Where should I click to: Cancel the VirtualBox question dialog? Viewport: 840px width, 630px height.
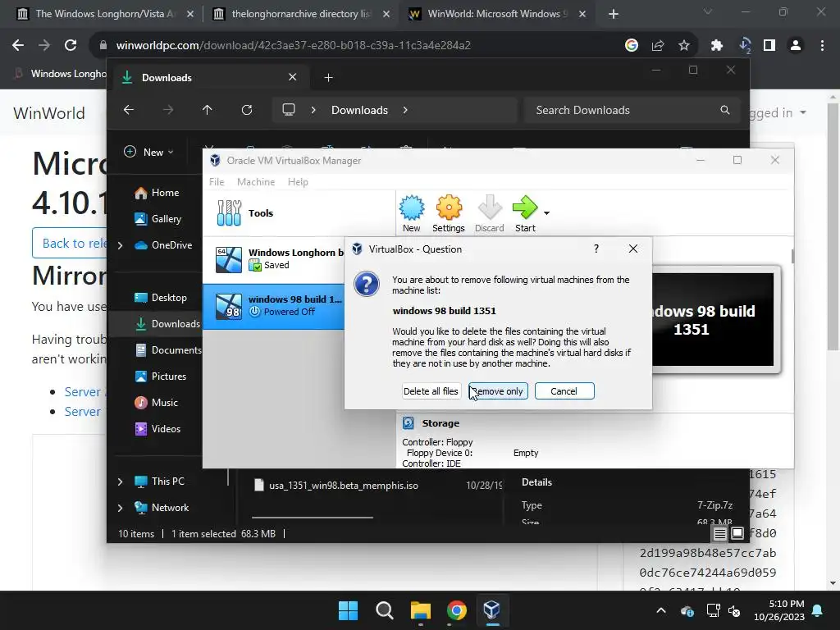click(x=564, y=391)
